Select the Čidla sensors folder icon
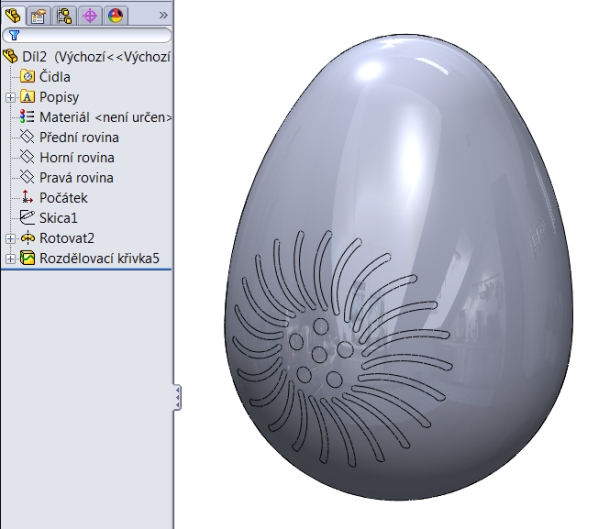The width and height of the screenshot is (600, 529). tap(28, 77)
